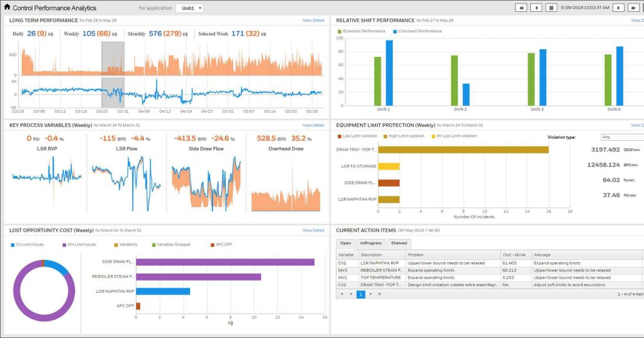Switch to the Shelved tab
644x338 pixels.
tap(398, 242)
